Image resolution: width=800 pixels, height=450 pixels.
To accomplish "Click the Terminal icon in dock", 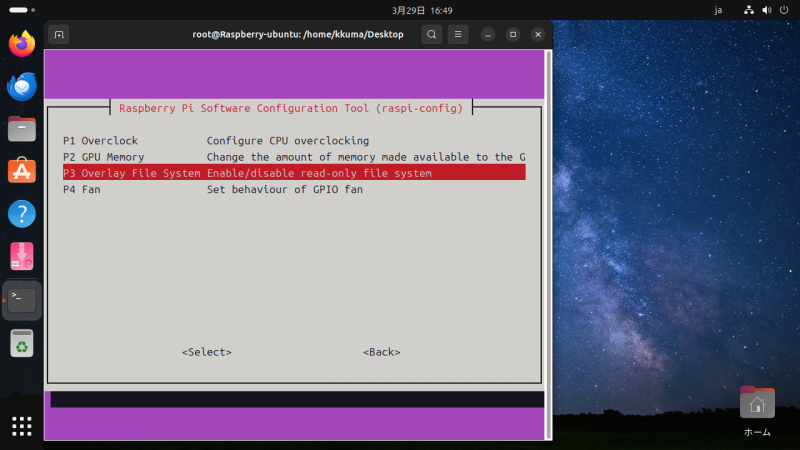I will point(22,300).
